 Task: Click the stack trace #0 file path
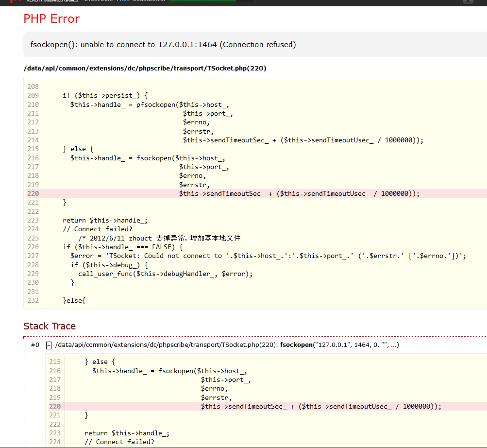click(167, 345)
